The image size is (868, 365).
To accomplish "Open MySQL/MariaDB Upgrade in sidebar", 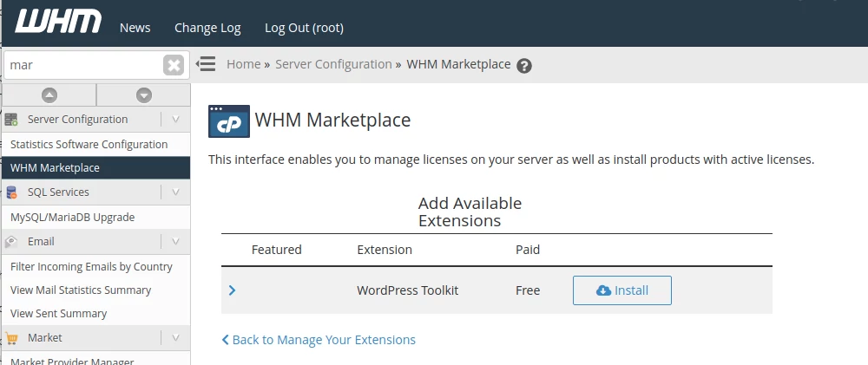I will [x=72, y=217].
